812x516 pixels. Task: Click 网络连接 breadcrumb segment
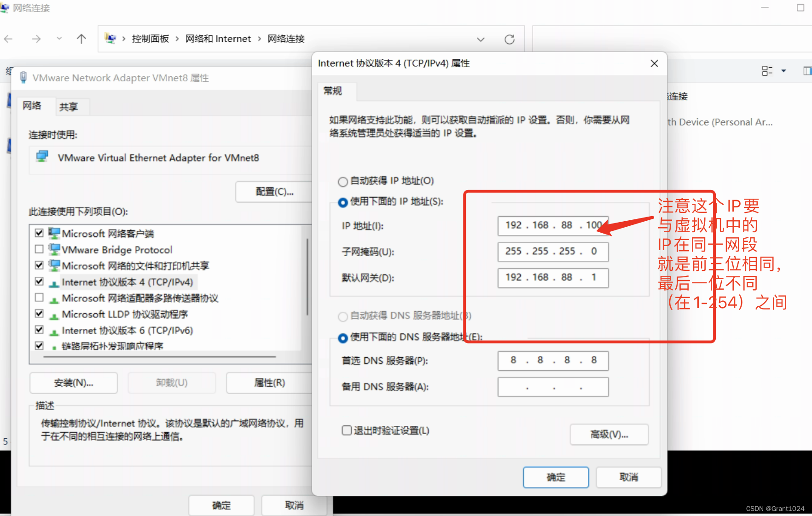286,39
